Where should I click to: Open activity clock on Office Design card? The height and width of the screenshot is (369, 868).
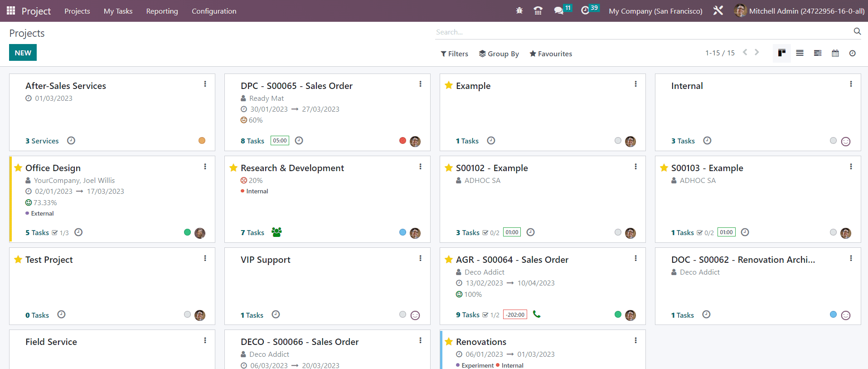pyautogui.click(x=78, y=232)
